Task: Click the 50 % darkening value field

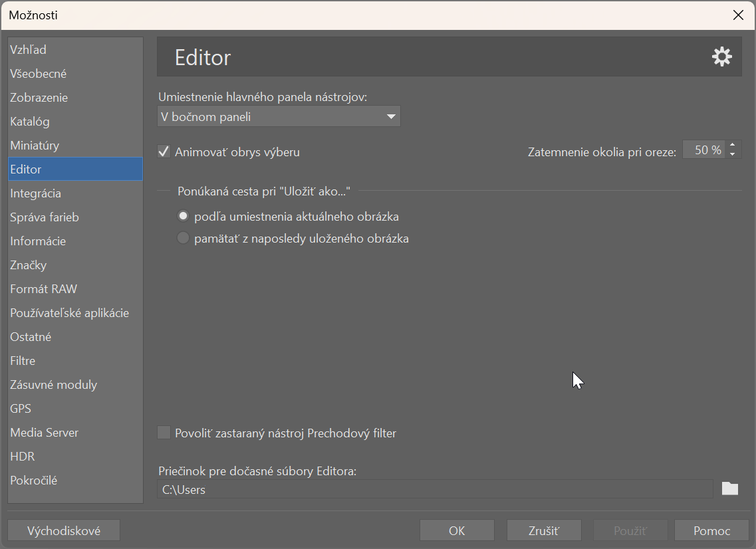Action: pos(704,150)
